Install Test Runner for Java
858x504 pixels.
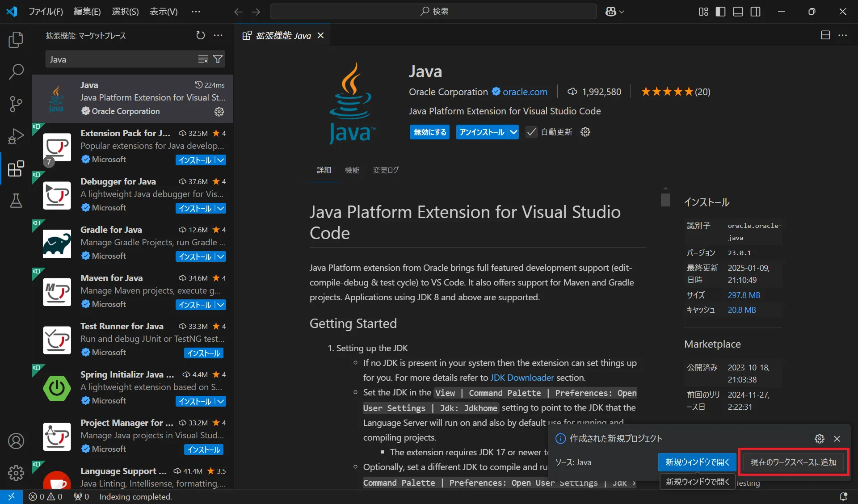click(204, 353)
